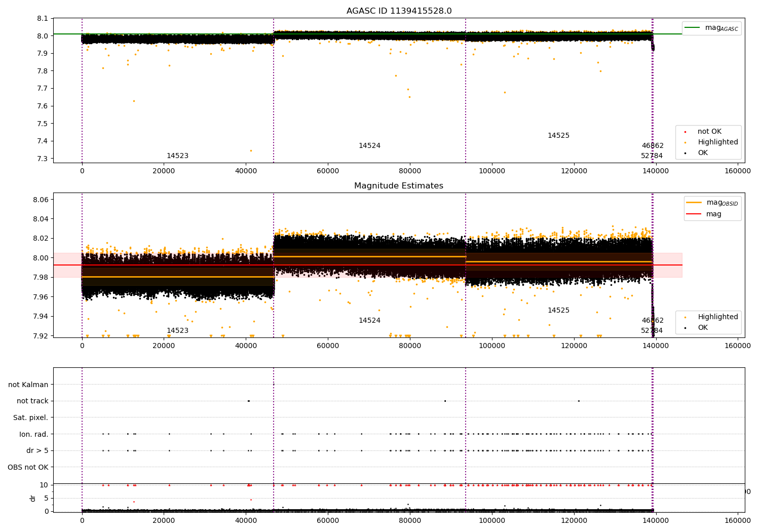Click the dr > 5 axis label
The width and height of the screenshot is (760, 532).
[x=37, y=451]
